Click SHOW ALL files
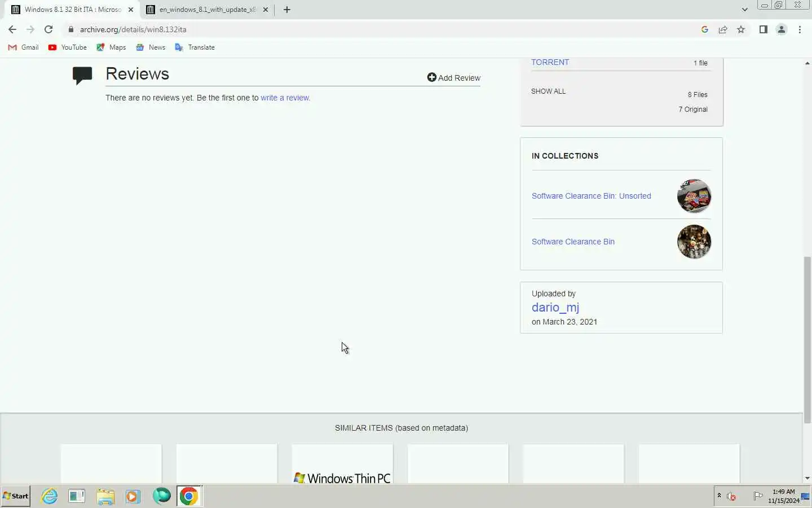The image size is (812, 508). (548, 91)
